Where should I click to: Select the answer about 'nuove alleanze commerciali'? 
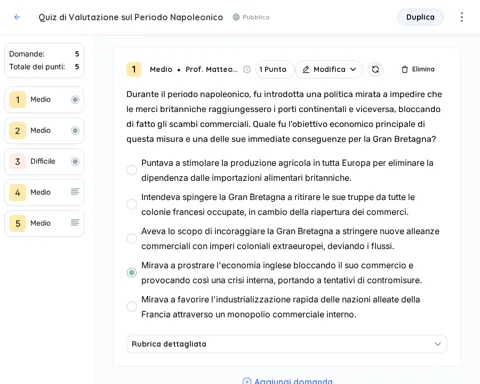coord(132,238)
